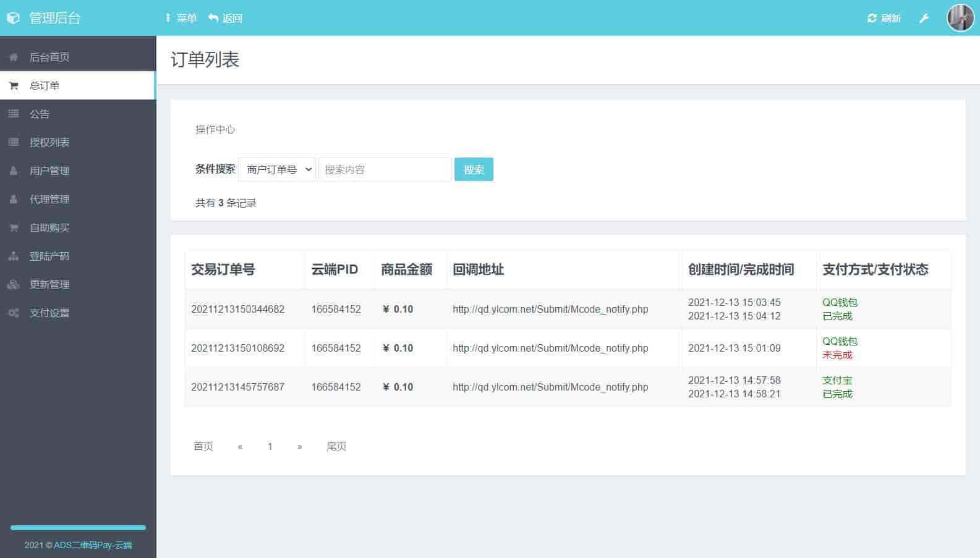980x558 pixels.
Task: Toggle the 菜单 sidebar menu button
Action: coord(181,19)
